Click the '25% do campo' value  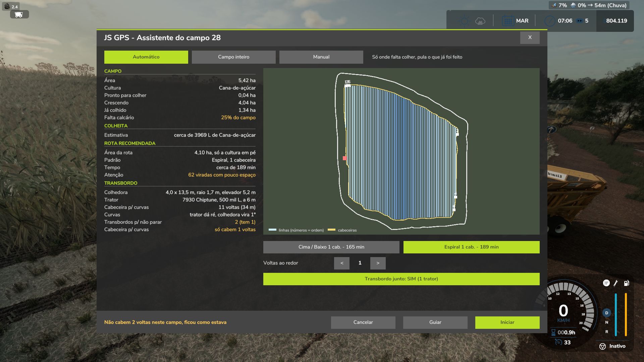coord(238,118)
